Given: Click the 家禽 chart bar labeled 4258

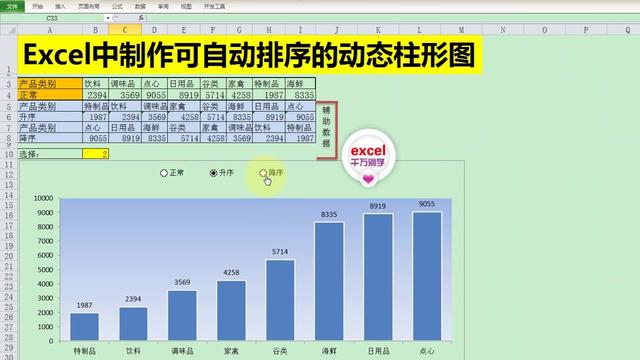Looking at the screenshot, I should tap(231, 310).
